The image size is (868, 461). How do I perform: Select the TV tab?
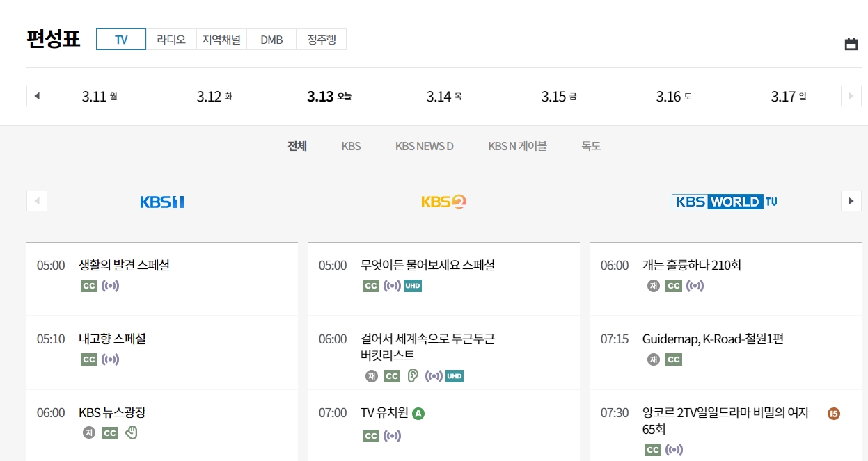[x=121, y=39]
